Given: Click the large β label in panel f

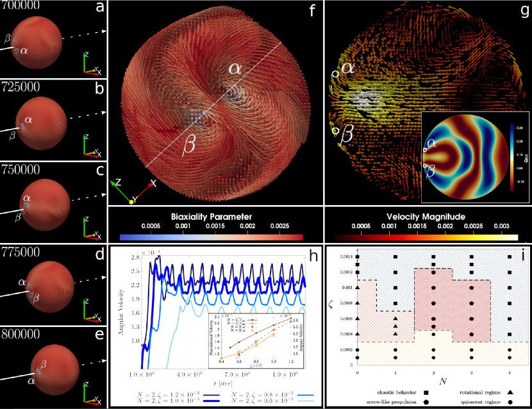Looking at the screenshot, I should tap(188, 145).
